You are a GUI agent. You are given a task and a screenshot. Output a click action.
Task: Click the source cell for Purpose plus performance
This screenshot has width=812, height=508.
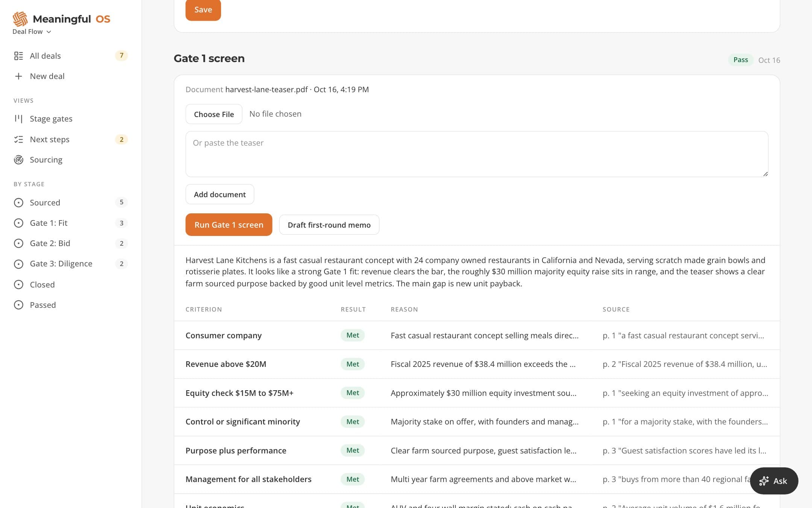point(685,450)
